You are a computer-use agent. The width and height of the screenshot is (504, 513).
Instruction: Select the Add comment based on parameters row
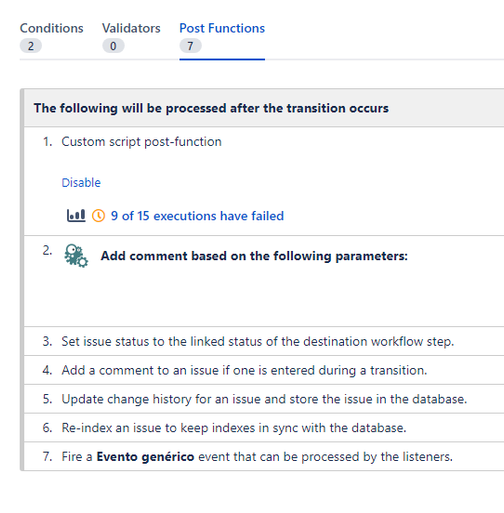[x=263, y=281]
